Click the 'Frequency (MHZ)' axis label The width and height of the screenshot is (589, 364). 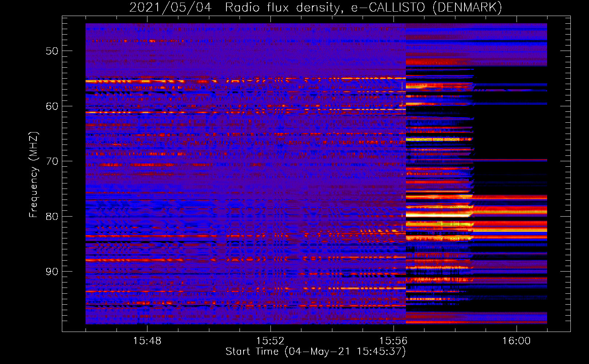point(33,175)
